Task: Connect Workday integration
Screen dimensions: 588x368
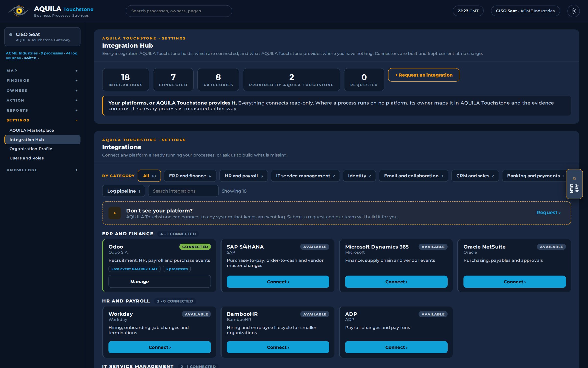Action: [x=159, y=347]
